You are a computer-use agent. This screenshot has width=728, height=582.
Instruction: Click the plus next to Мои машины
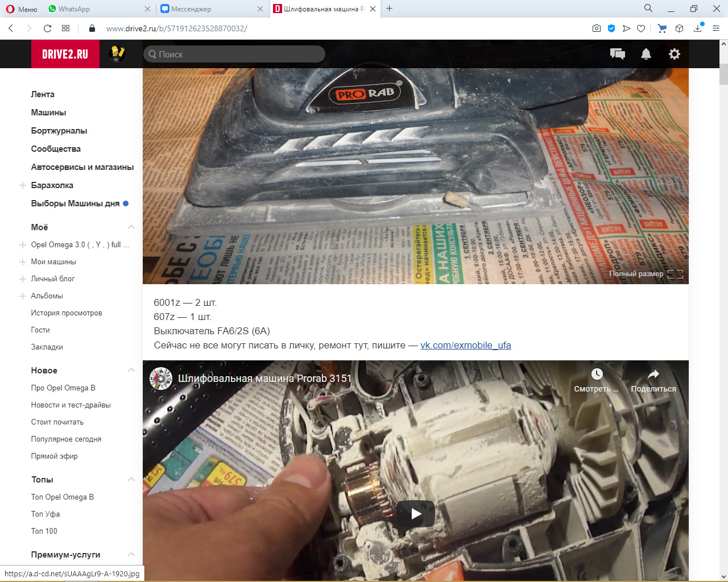tap(23, 262)
